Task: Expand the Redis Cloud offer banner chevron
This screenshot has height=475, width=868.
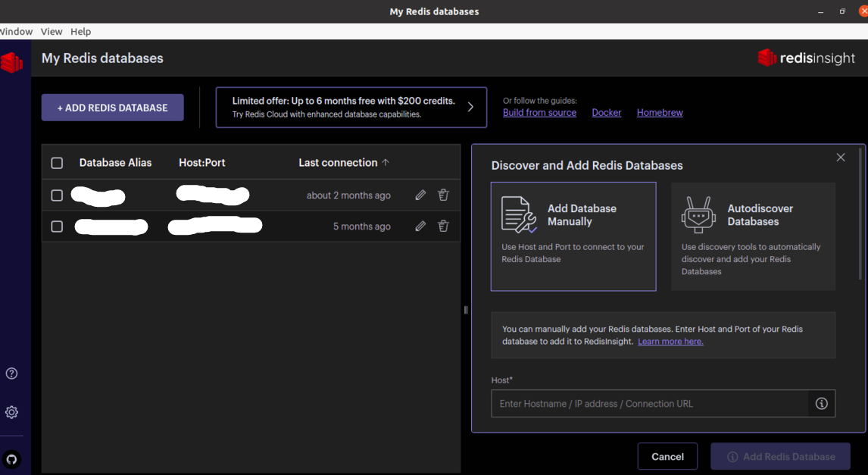Action: coord(470,107)
